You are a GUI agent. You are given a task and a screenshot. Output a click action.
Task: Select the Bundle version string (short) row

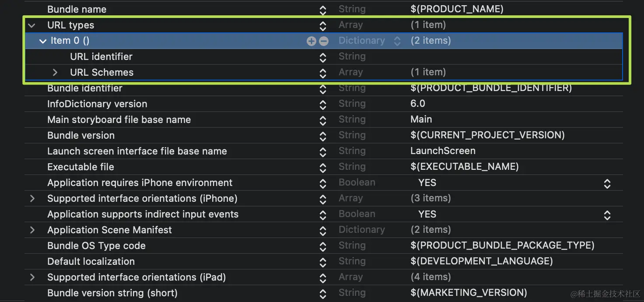click(324, 293)
